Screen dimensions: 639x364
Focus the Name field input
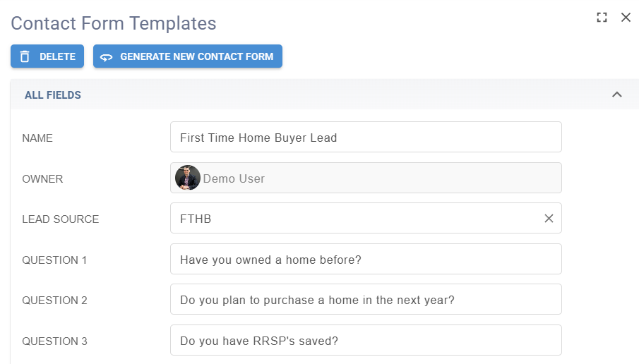pyautogui.click(x=366, y=138)
